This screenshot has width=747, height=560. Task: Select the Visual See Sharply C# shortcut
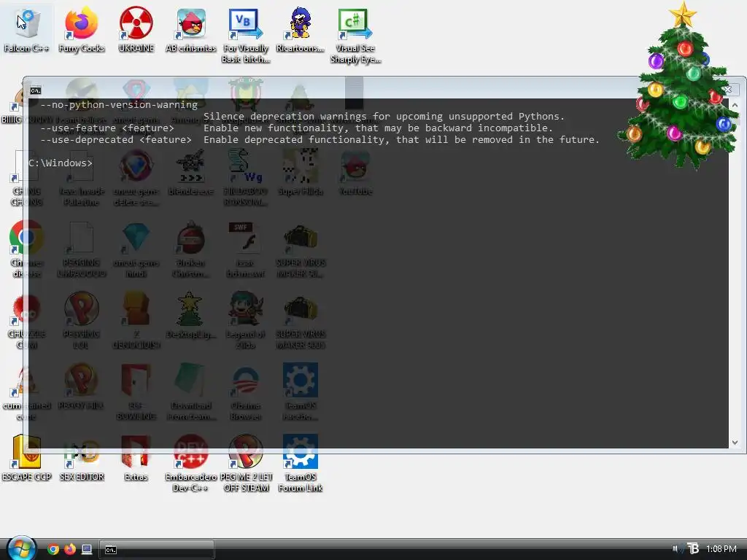point(355,35)
